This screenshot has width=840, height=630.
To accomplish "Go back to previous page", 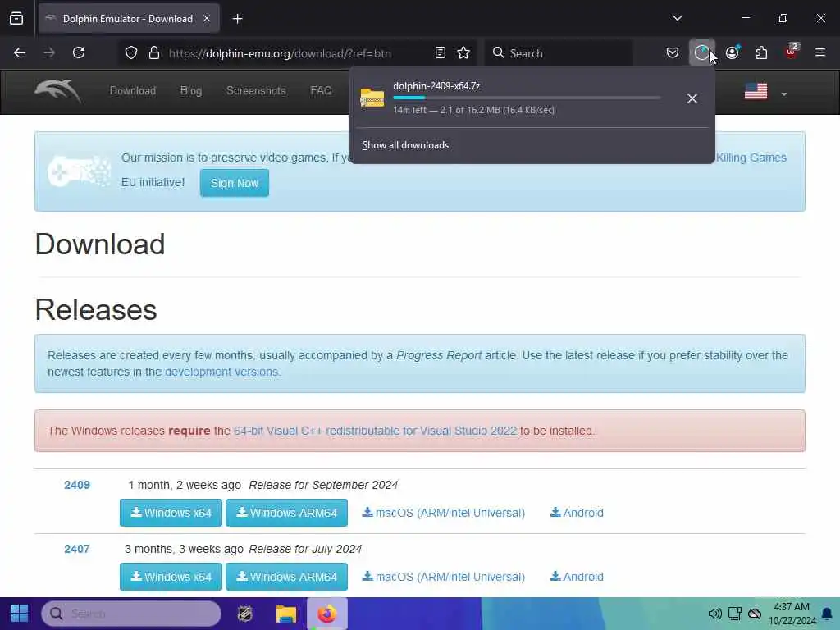I will 20,53.
